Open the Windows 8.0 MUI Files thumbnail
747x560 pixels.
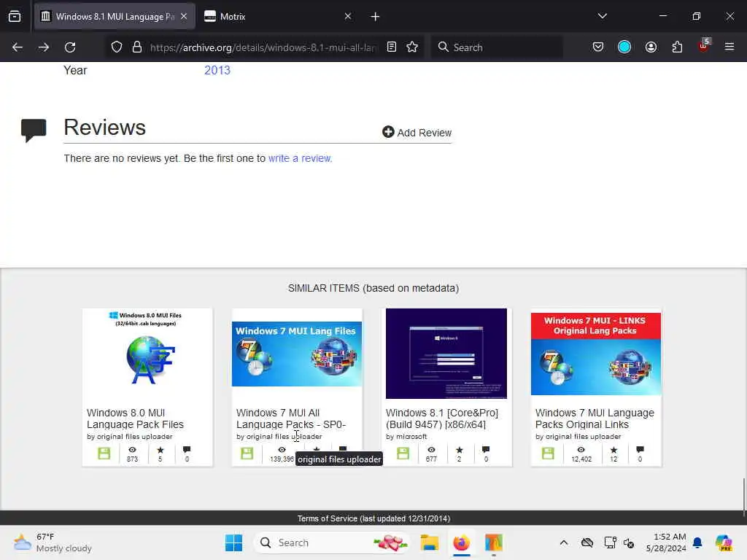[147, 354]
